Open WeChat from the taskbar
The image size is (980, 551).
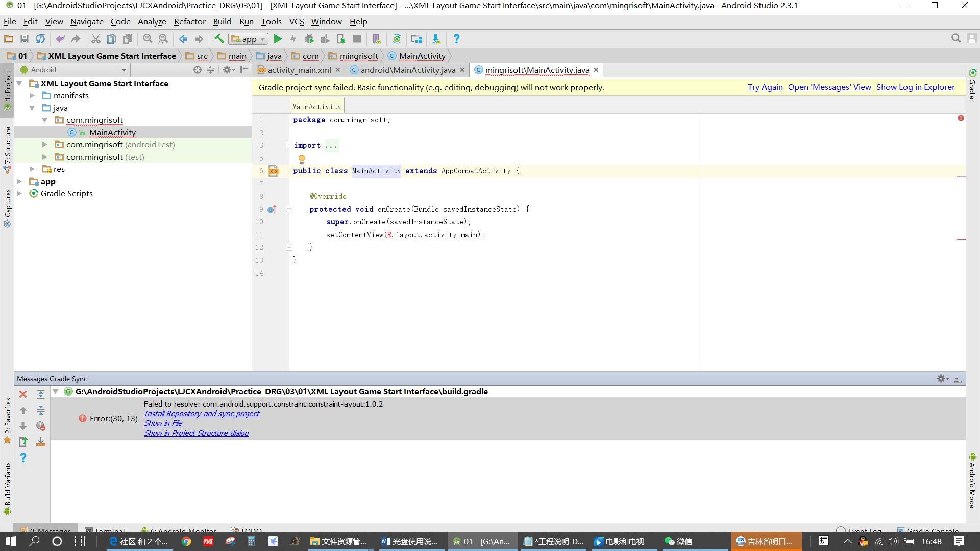(x=679, y=541)
